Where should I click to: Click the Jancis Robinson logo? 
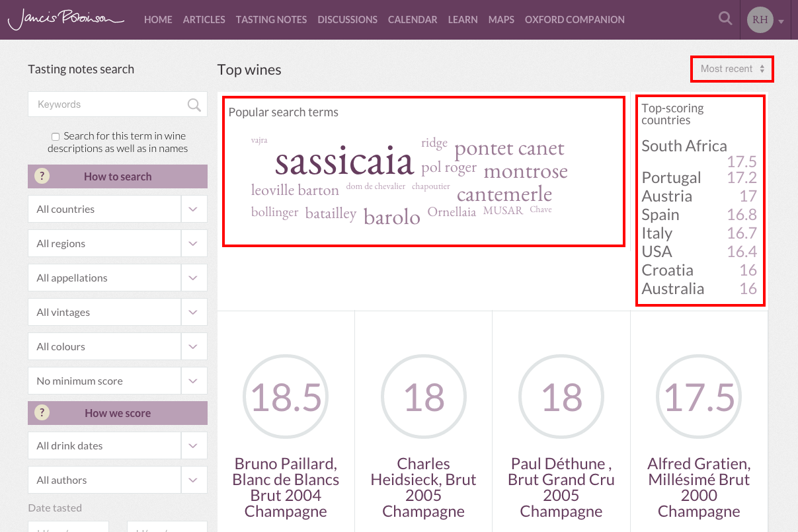point(65,20)
